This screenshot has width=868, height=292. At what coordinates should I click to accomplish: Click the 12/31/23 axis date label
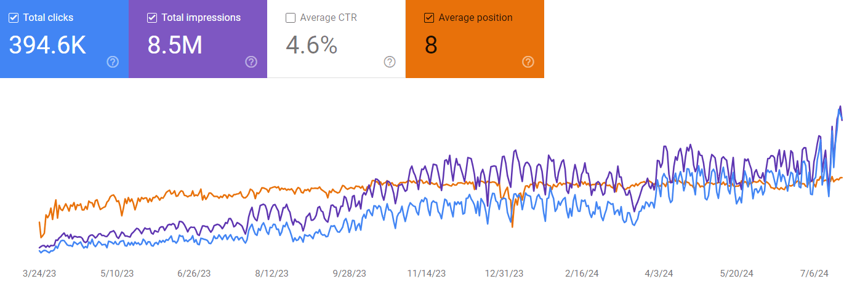504,273
